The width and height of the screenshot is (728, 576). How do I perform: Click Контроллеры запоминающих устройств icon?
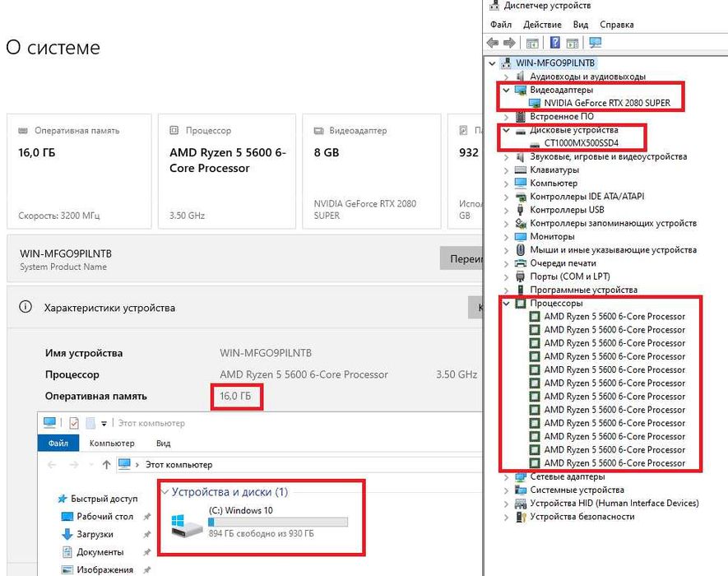click(x=521, y=224)
